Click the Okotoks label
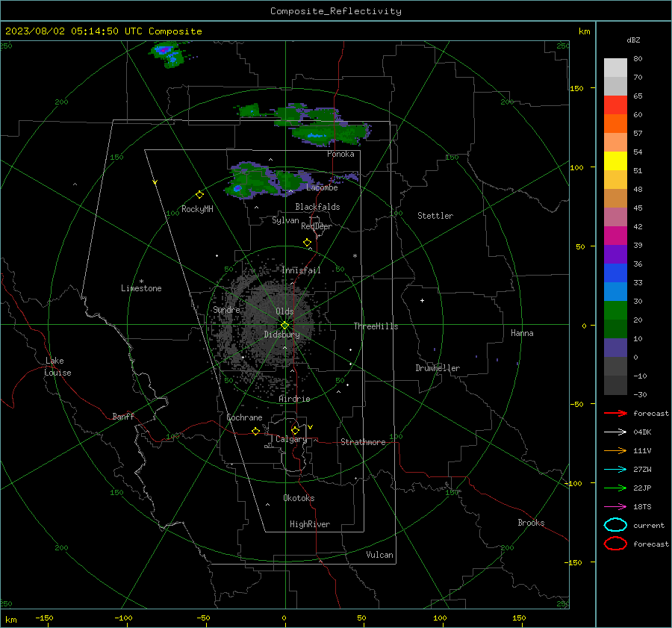The height and width of the screenshot is (628, 672). [x=299, y=498]
